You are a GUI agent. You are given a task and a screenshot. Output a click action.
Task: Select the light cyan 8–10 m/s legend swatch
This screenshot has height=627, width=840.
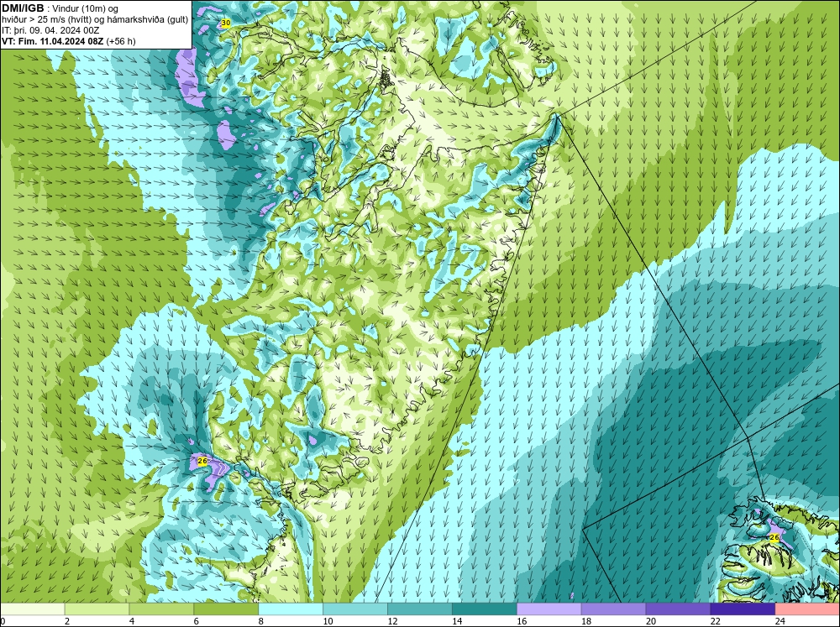tap(291, 609)
